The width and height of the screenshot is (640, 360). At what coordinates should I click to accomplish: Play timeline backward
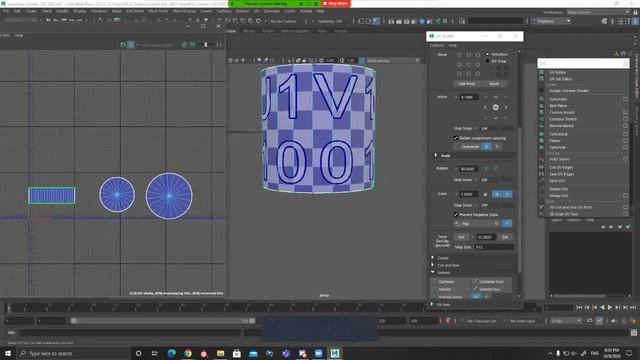[602, 307]
